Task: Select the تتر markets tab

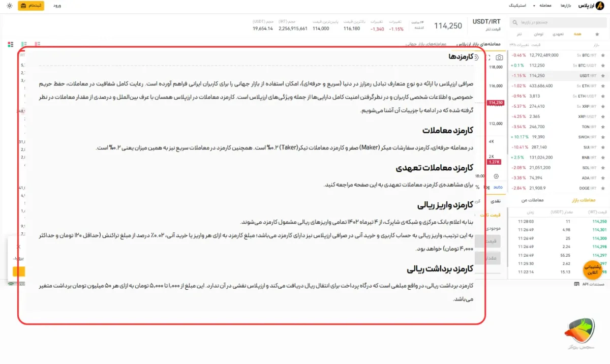Action: click(x=520, y=34)
